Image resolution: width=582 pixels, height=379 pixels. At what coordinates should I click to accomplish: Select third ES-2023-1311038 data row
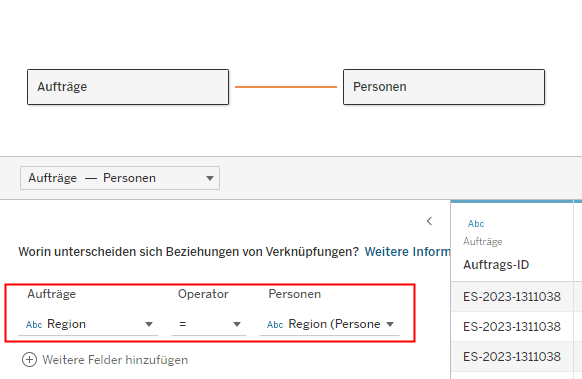pyautogui.click(x=512, y=357)
